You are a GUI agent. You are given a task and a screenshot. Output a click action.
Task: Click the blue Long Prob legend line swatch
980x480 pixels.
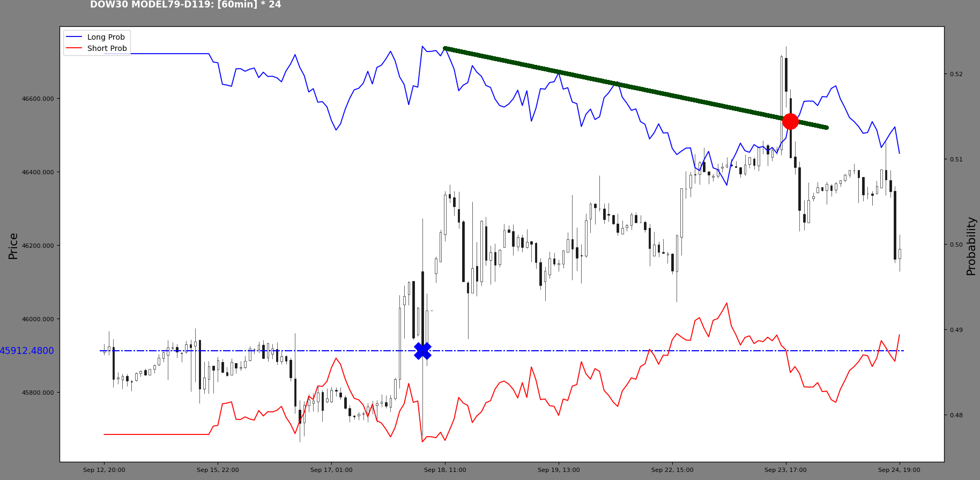[x=73, y=37]
